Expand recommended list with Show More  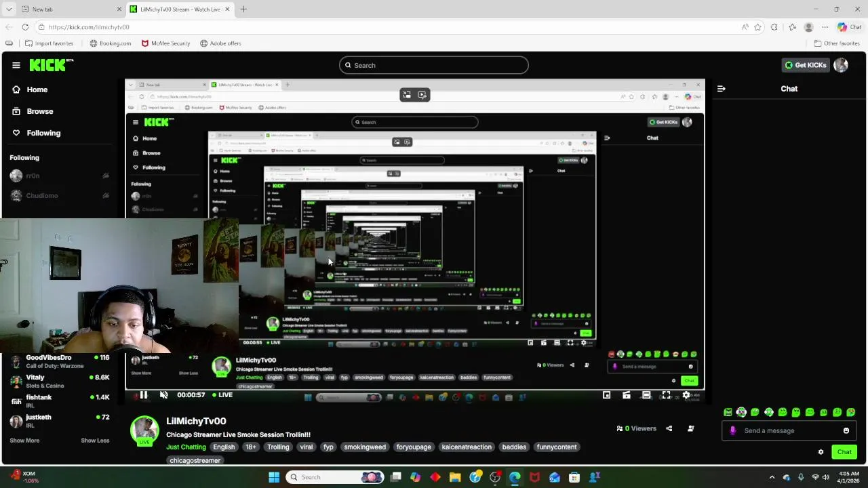tap(24, 441)
